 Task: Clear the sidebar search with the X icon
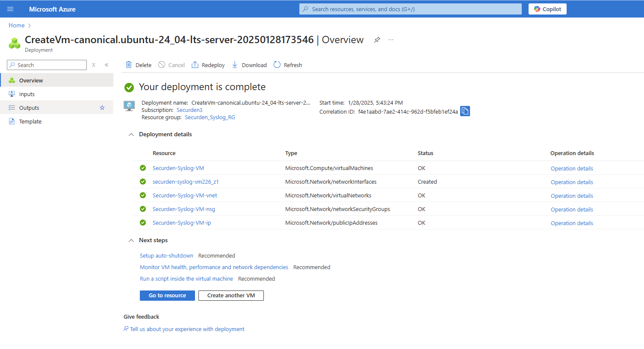click(x=94, y=65)
